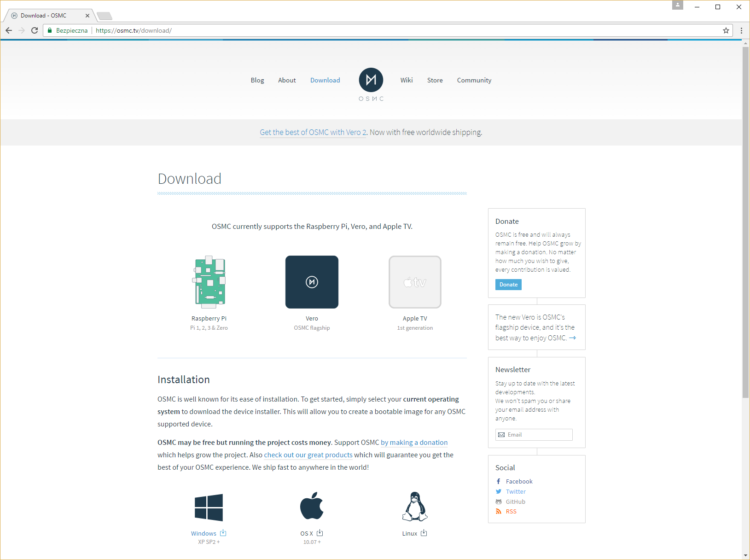The width and height of the screenshot is (750, 560).
Task: Click the Linux penguin icon
Action: click(415, 506)
